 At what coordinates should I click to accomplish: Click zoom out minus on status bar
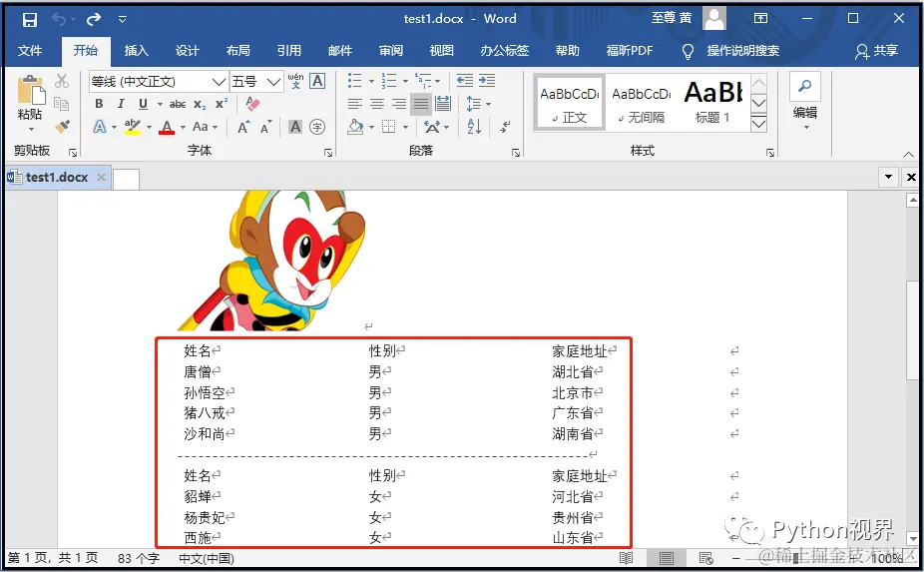736,558
